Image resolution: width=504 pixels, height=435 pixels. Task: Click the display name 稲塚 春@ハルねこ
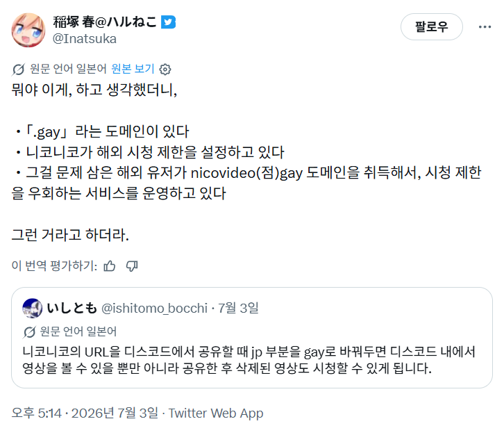105,22
